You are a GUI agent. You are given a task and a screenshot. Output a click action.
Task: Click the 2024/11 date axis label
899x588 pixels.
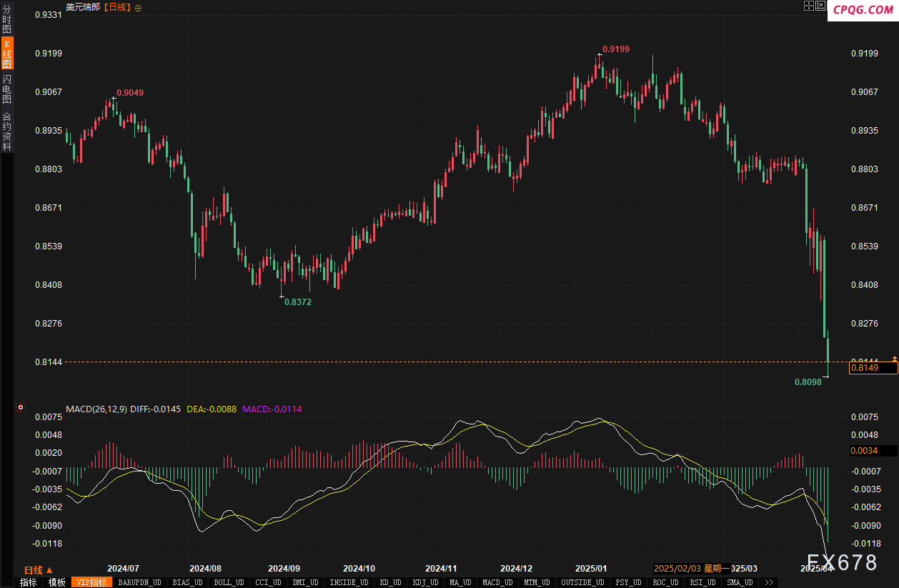coord(441,569)
